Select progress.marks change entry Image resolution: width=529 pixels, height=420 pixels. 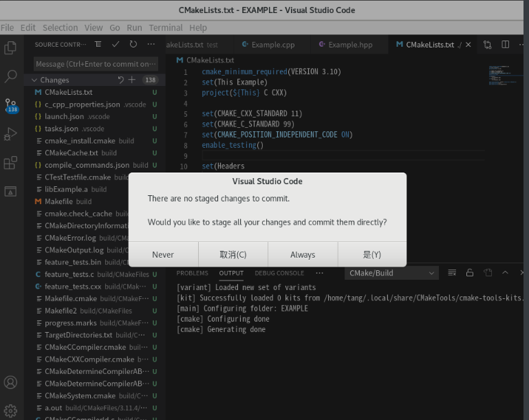[x=95, y=323]
